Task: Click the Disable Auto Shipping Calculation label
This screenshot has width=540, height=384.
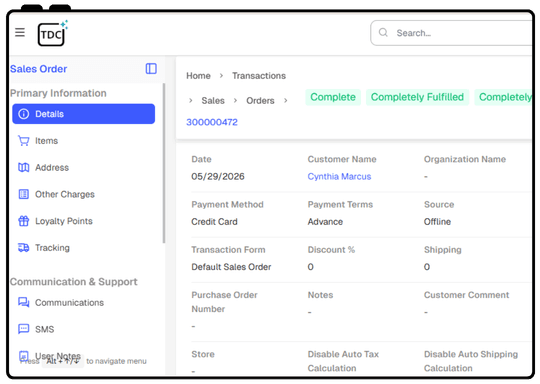Action: (x=471, y=361)
